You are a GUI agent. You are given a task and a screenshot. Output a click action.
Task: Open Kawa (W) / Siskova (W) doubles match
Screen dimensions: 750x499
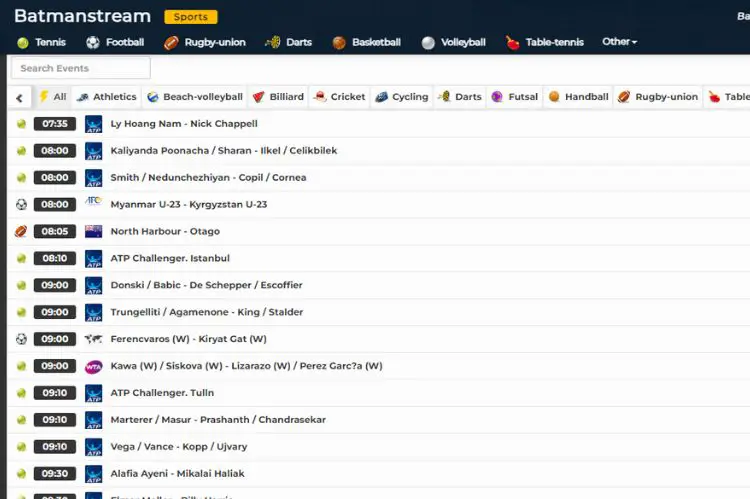246,366
